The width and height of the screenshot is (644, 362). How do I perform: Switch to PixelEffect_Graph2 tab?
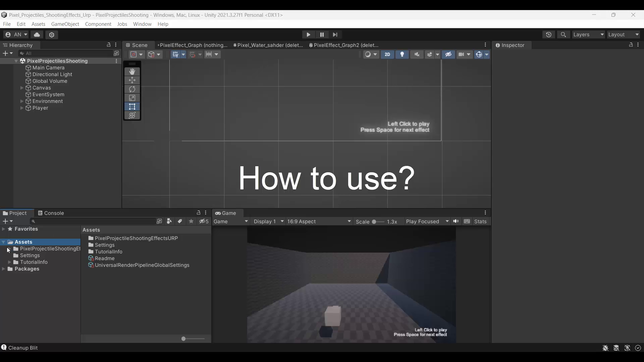[x=344, y=45]
